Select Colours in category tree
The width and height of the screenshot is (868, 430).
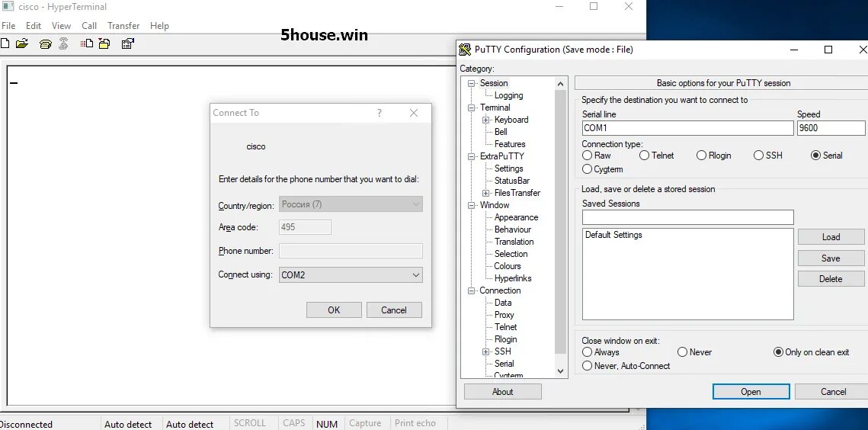tap(507, 266)
